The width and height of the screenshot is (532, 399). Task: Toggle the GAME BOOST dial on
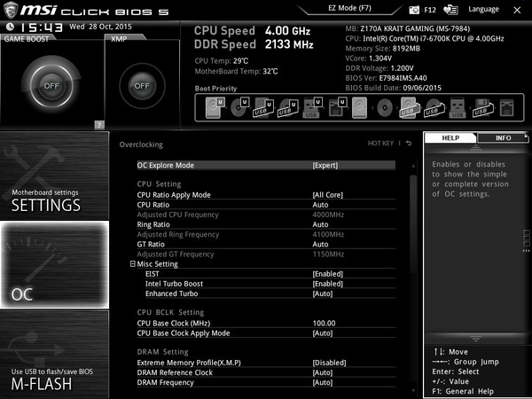pos(51,85)
